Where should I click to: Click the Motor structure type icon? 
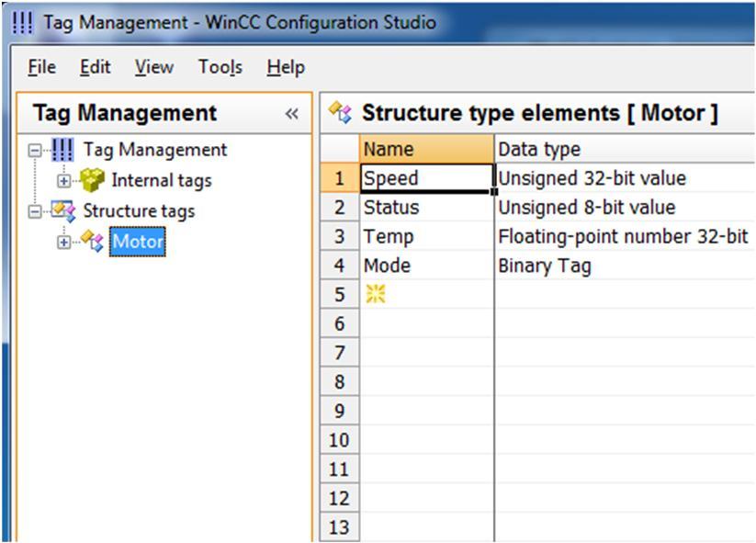92,241
